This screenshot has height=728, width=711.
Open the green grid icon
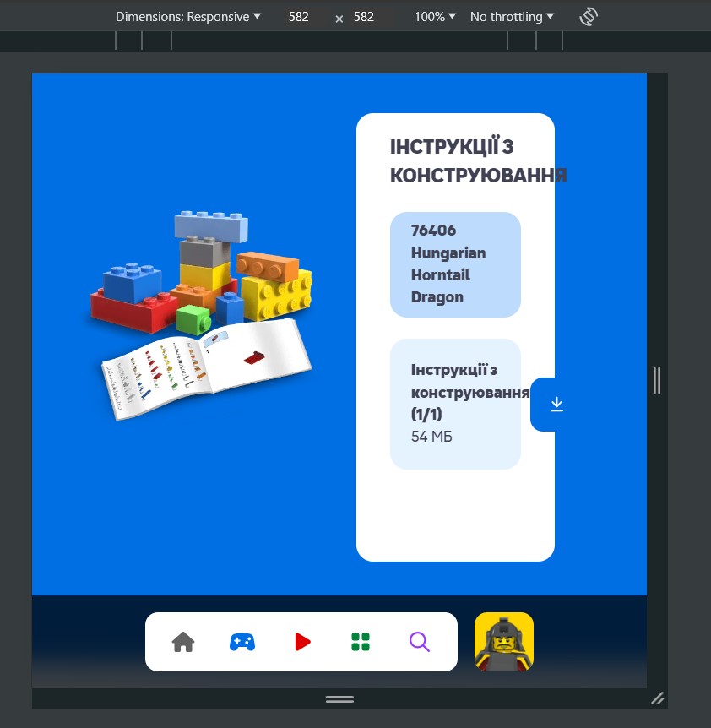tap(361, 643)
